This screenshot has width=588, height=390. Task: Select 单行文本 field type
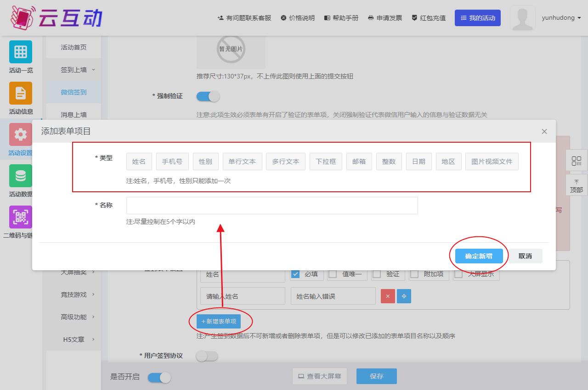point(242,162)
